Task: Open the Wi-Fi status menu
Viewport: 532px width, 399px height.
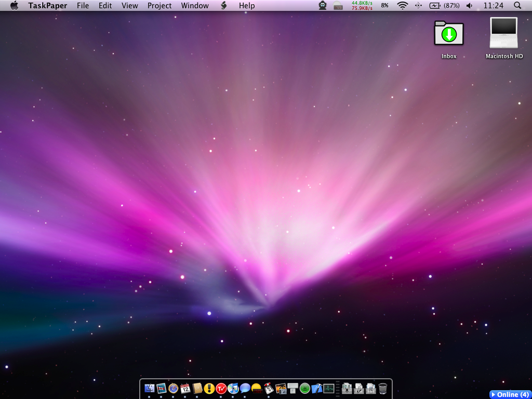Action: tap(403, 5)
